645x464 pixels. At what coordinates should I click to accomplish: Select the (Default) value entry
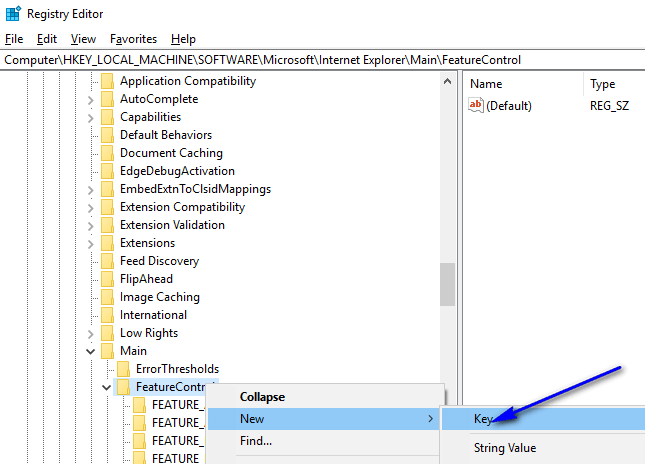[509, 106]
